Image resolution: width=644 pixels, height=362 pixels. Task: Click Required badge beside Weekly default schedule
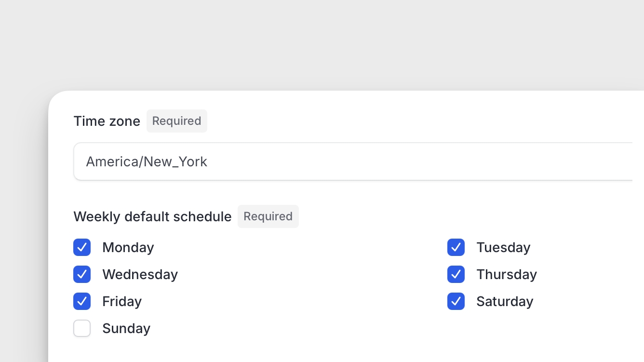click(268, 216)
